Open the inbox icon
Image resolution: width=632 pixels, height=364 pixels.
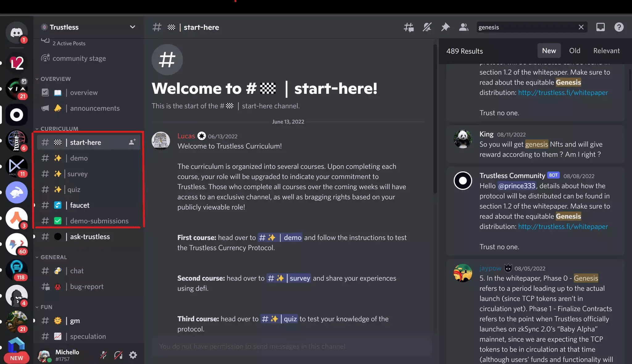tap(600, 27)
